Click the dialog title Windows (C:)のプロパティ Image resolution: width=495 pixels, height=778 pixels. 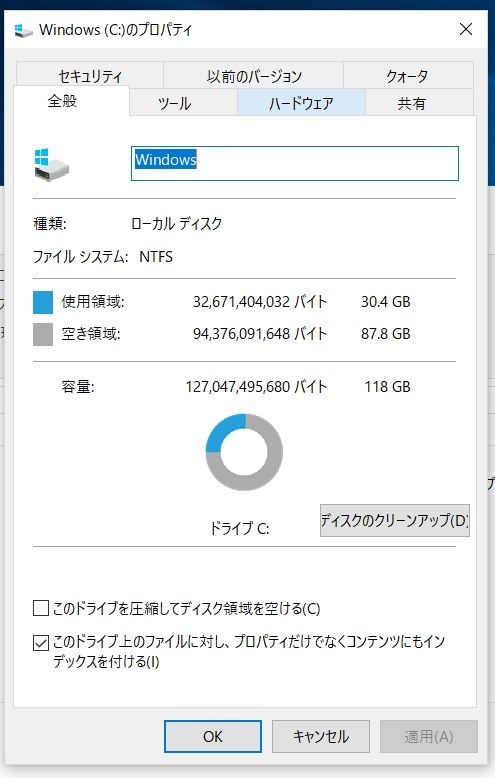coord(115,30)
